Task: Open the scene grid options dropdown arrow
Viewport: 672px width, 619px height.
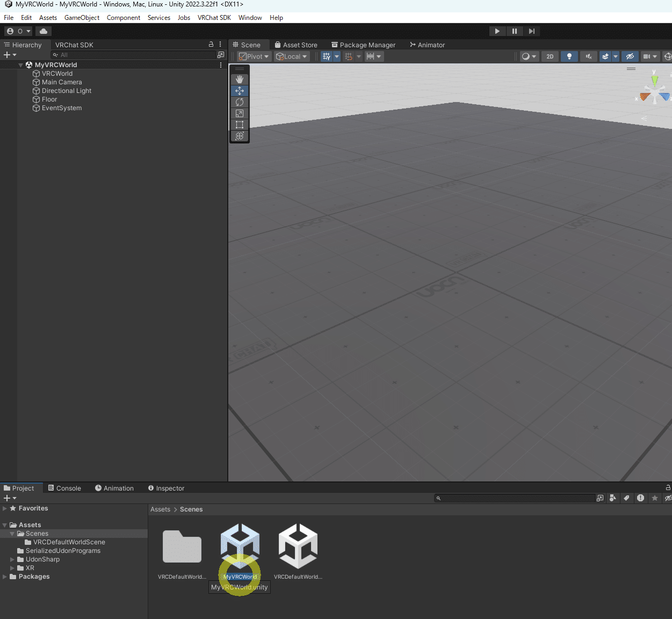Action: point(337,56)
